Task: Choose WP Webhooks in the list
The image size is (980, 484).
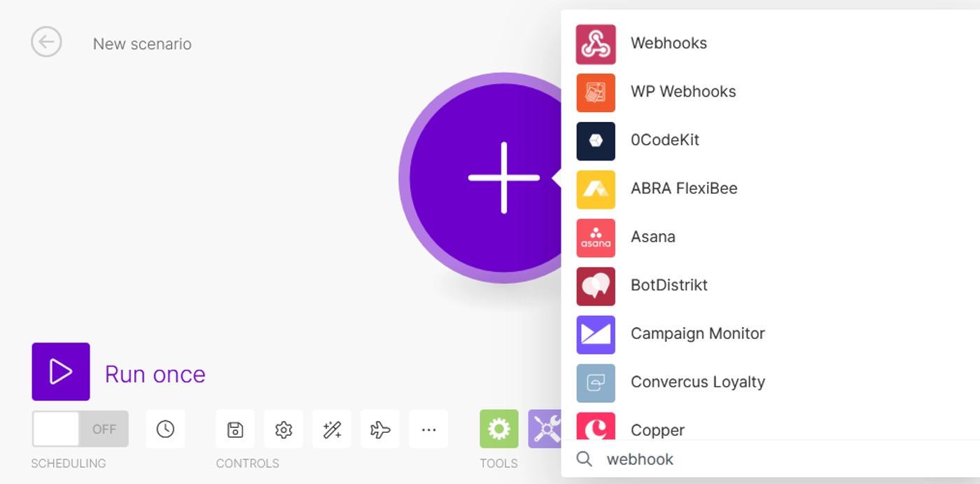Action: 682,92
